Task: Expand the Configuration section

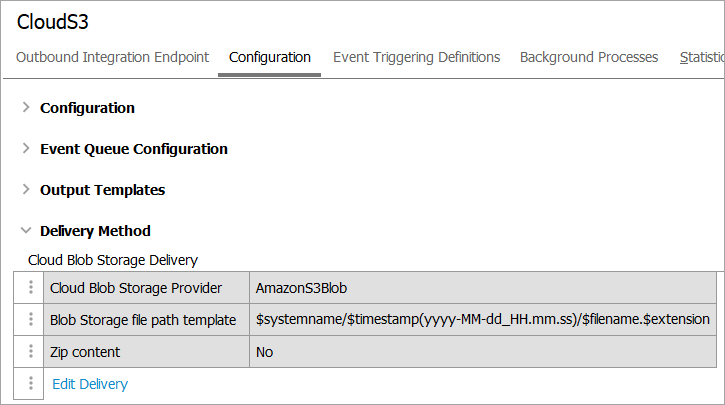Action: coord(26,108)
